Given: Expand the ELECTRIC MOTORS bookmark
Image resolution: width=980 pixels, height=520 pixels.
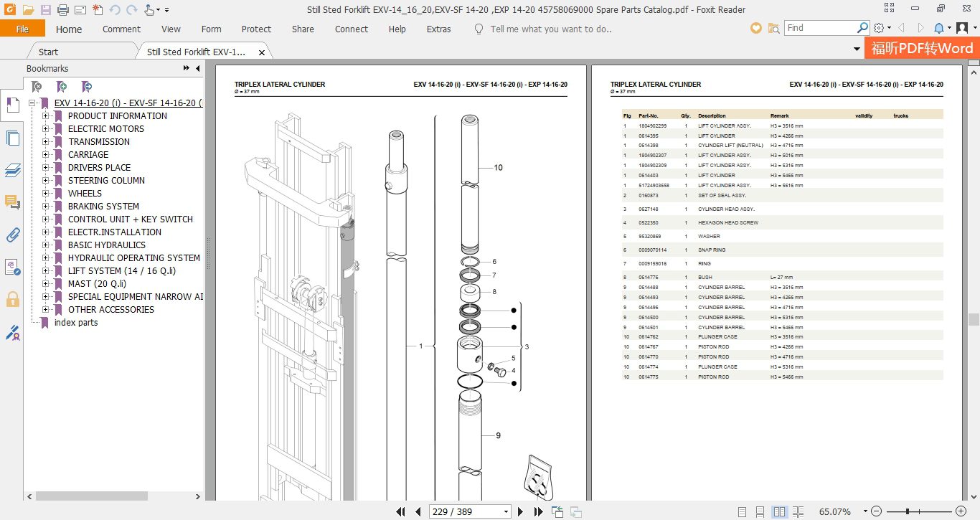Looking at the screenshot, I should tap(46, 129).
